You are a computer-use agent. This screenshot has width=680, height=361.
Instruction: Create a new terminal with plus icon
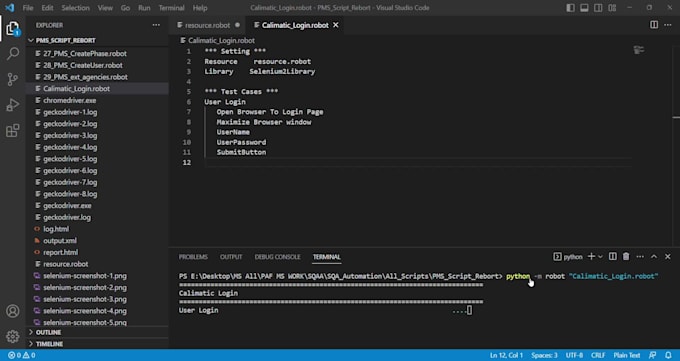coord(591,256)
